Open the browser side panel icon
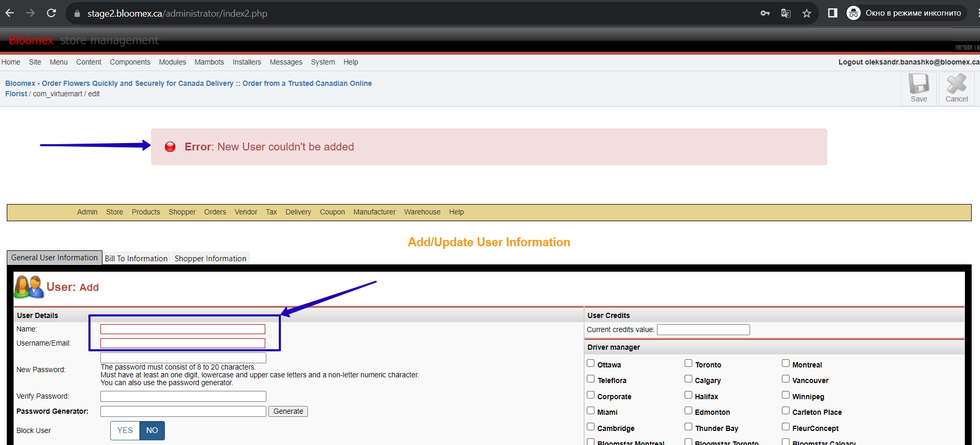The height and width of the screenshot is (445, 980). 833,13
